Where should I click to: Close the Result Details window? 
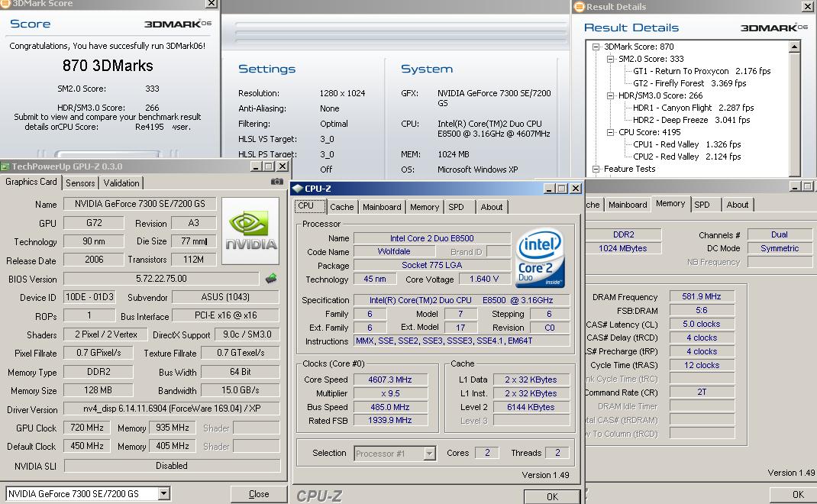(806, 6)
